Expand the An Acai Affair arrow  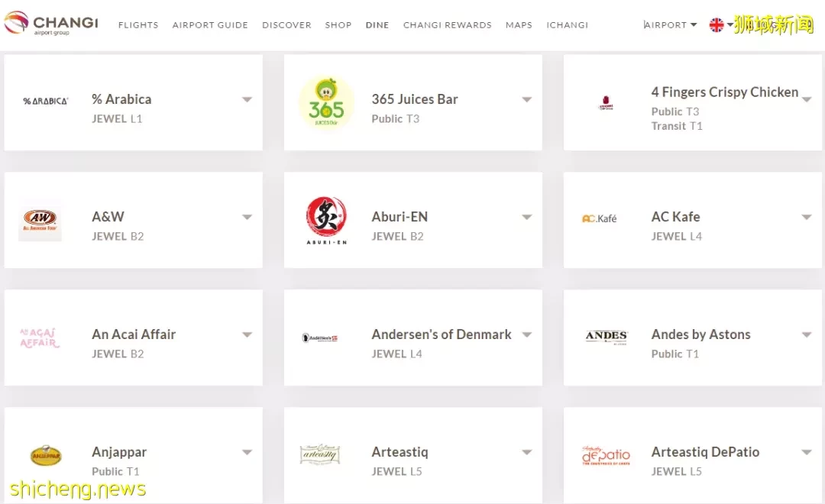[x=247, y=334]
